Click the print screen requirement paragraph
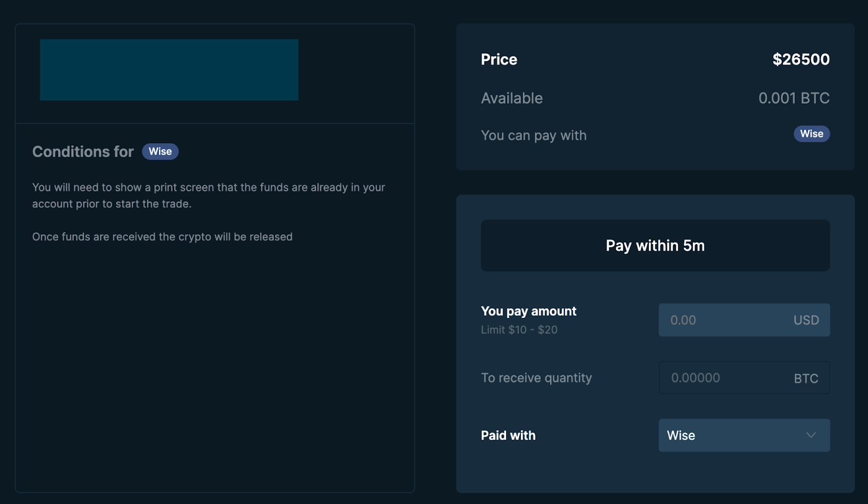This screenshot has height=504, width=868. coord(208,195)
